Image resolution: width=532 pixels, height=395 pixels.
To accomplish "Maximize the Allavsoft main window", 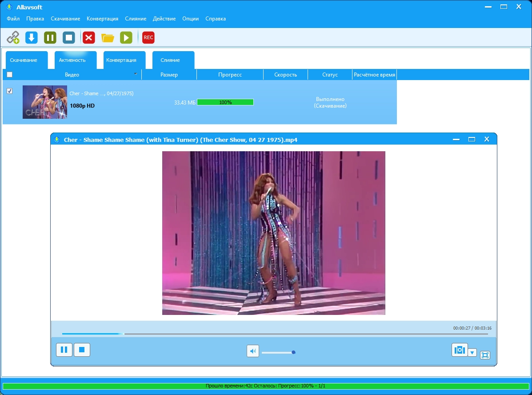I will tap(504, 7).
